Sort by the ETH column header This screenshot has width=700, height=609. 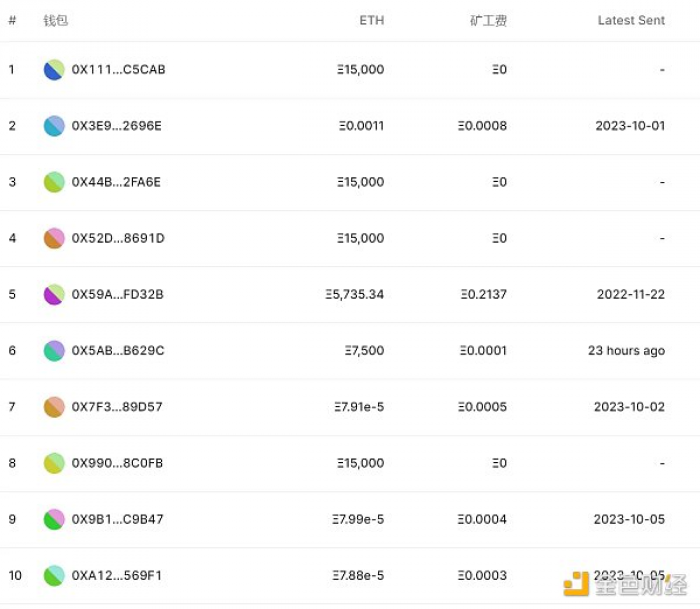coord(371,21)
